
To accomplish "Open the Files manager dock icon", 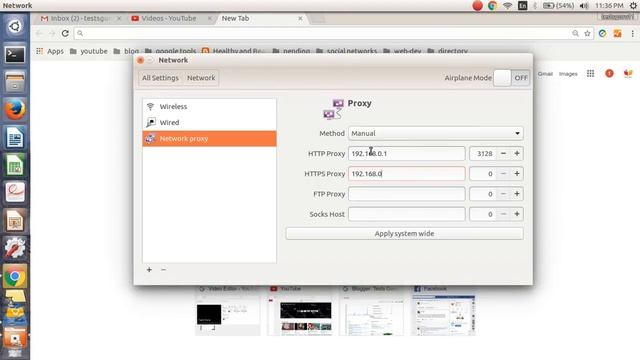I will [15, 82].
